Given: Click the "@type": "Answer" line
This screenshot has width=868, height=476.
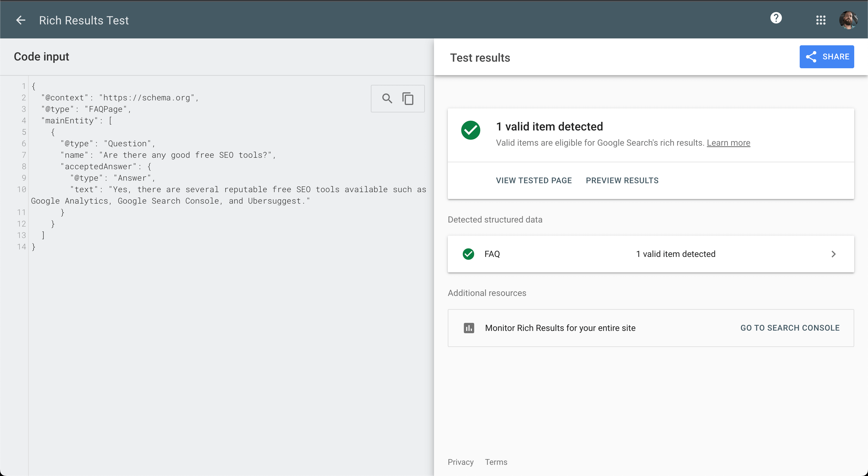Looking at the screenshot, I should [113, 178].
